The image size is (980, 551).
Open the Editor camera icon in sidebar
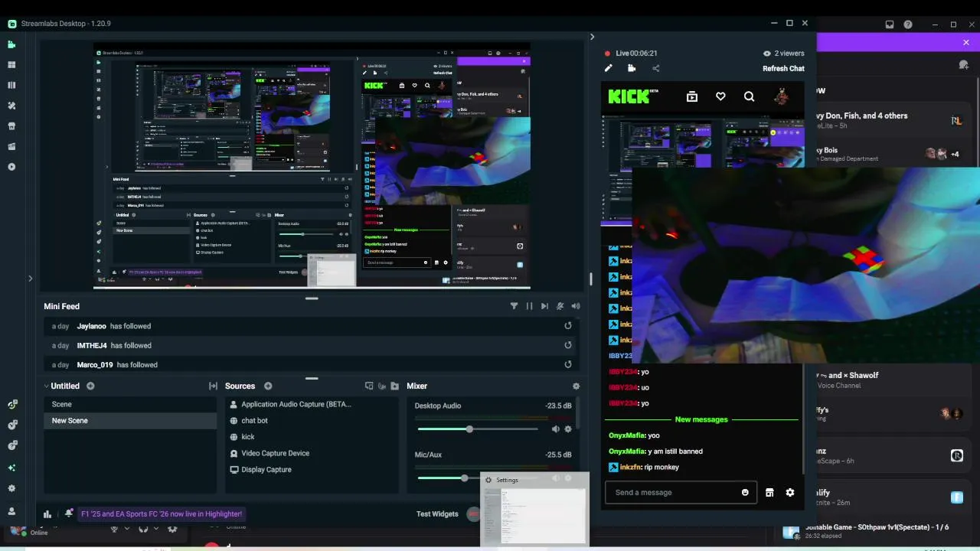[11, 44]
